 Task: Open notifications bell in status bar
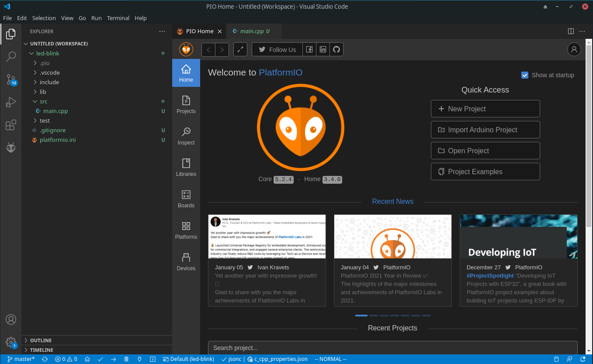coord(583,359)
